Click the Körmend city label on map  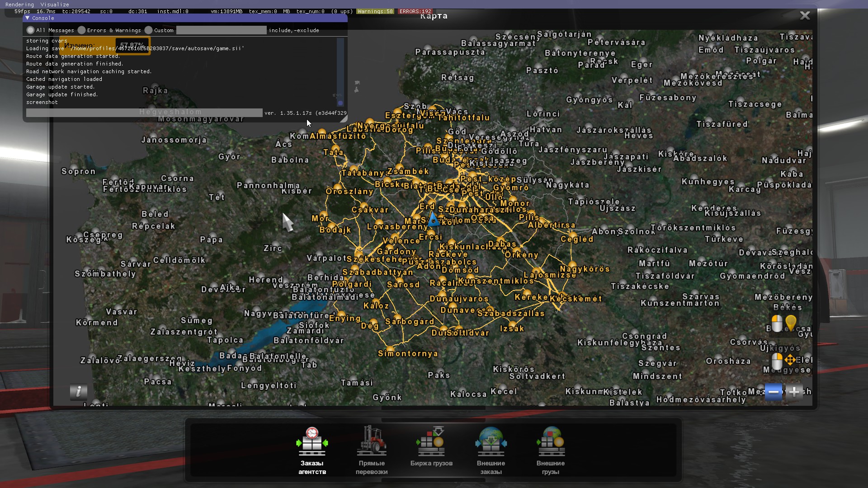pyautogui.click(x=97, y=323)
